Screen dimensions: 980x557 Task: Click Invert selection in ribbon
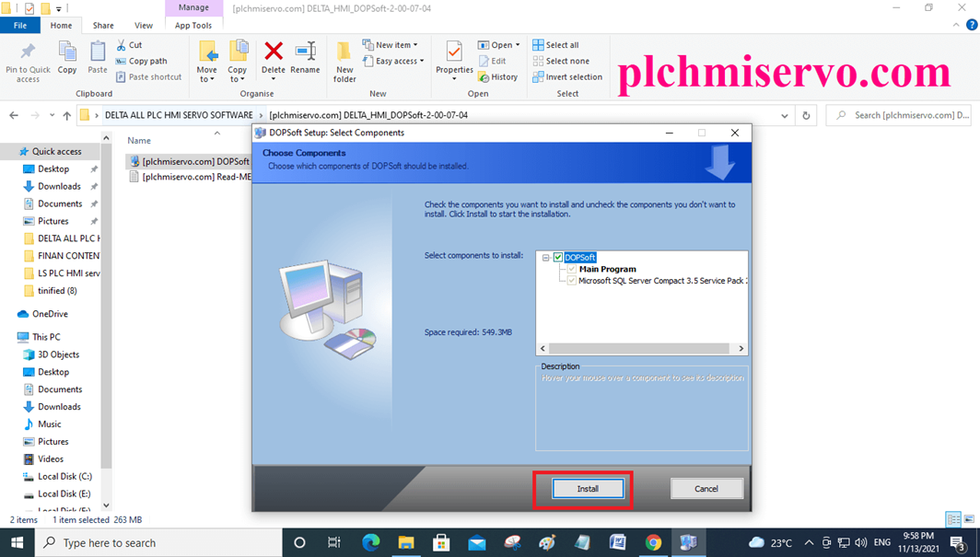[567, 76]
